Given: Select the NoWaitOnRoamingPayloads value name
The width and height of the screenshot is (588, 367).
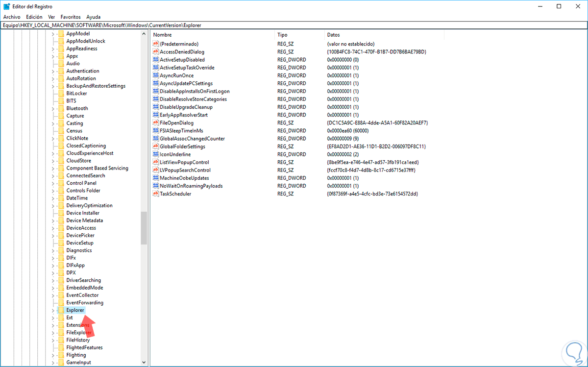Looking at the screenshot, I should point(191,186).
